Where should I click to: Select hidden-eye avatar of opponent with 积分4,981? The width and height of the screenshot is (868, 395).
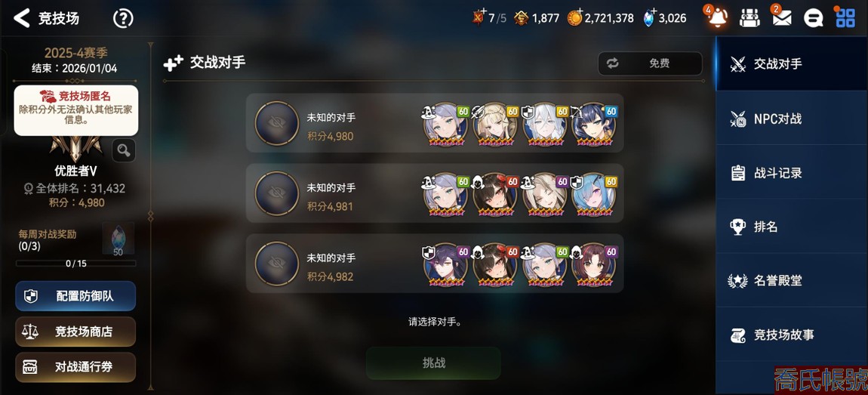pyautogui.click(x=277, y=193)
